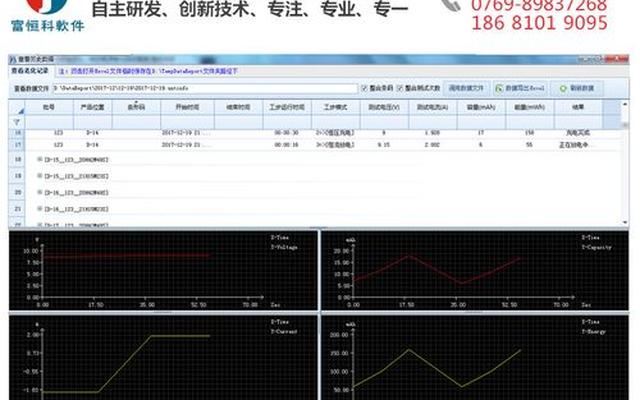Screen dimensions: 640x400
Task: Click the scroll-down arrow of the grid scrollbar
Action: tap(624, 222)
